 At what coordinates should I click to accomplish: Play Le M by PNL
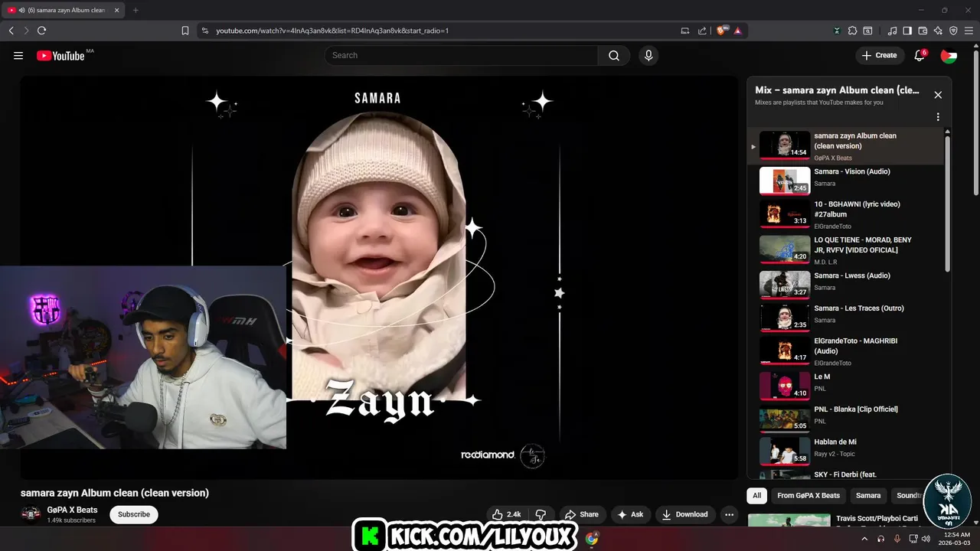[846, 386]
